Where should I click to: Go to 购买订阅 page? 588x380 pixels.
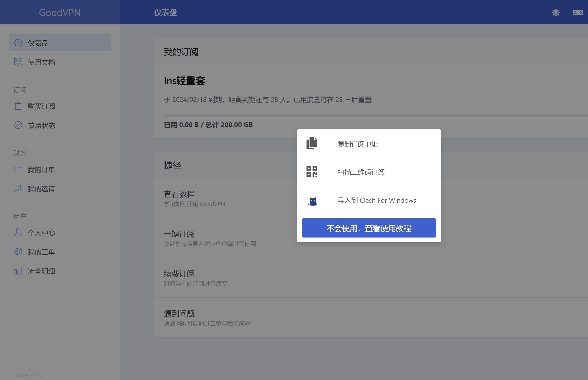[x=60, y=106]
